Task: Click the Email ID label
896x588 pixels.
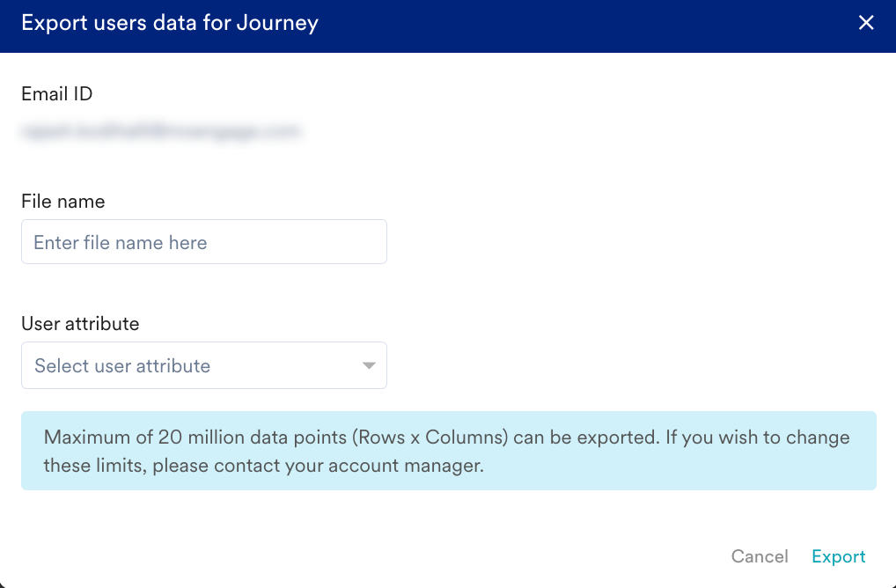Action: [x=56, y=93]
